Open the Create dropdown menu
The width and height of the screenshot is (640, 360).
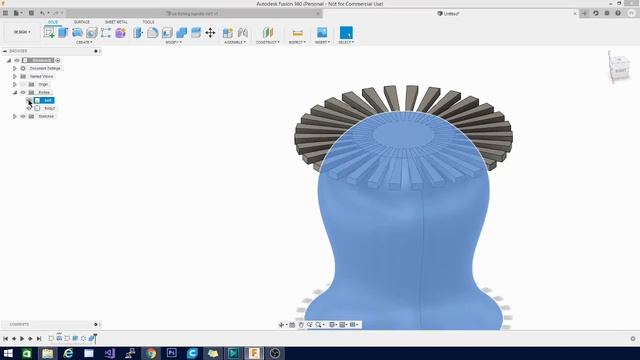(x=84, y=42)
